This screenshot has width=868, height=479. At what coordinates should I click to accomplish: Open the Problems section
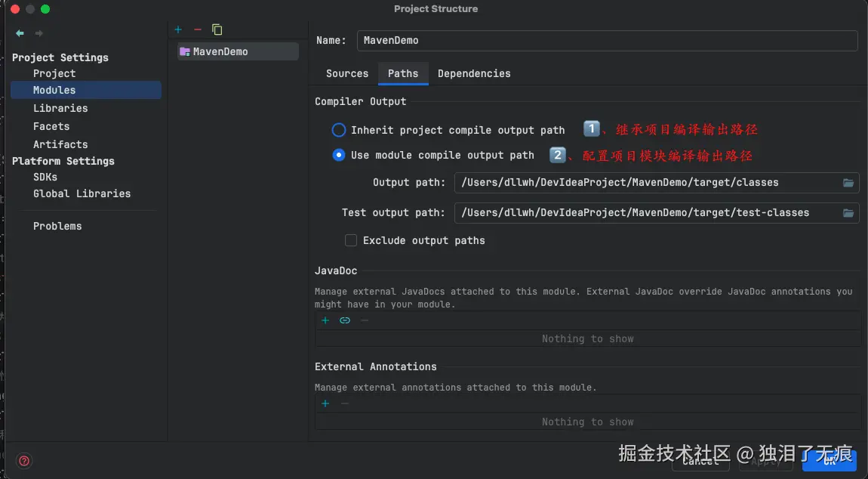pos(57,226)
